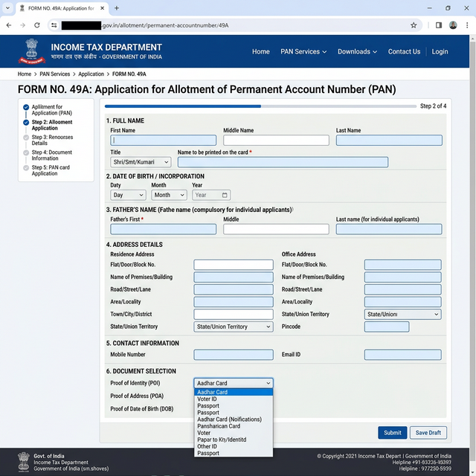Screen dimensions: 476x476
Task: Open the Chrome profile avatar
Action: point(453,25)
